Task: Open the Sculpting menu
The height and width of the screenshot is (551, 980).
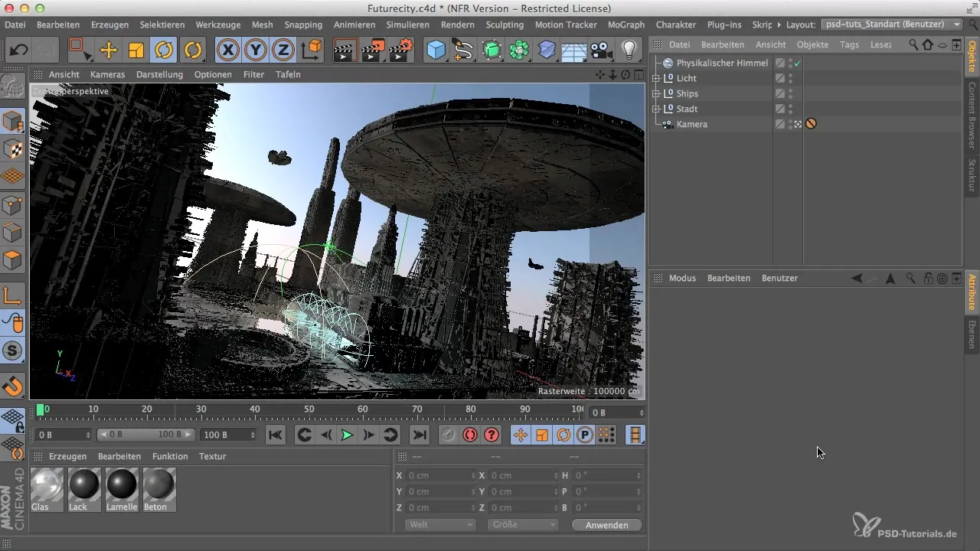Action: (505, 24)
